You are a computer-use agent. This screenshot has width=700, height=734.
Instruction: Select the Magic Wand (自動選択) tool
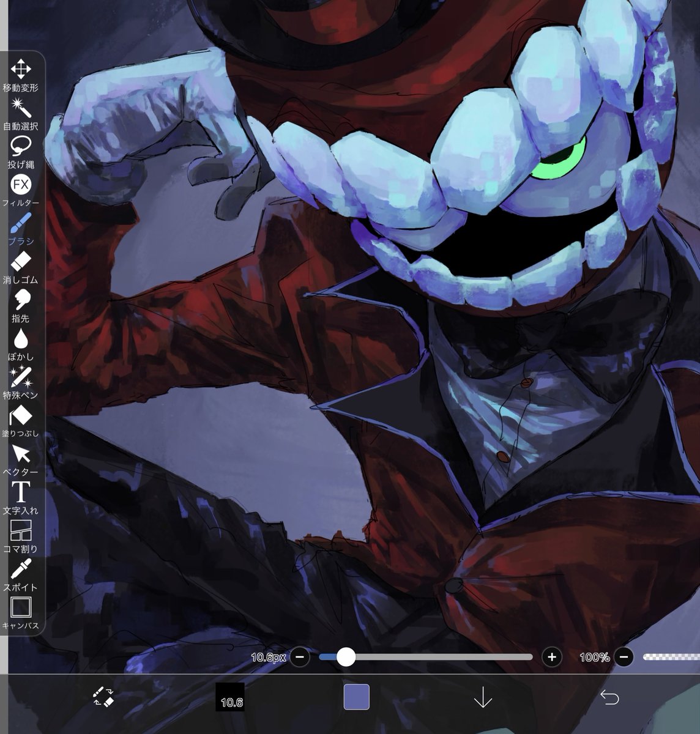(x=21, y=114)
